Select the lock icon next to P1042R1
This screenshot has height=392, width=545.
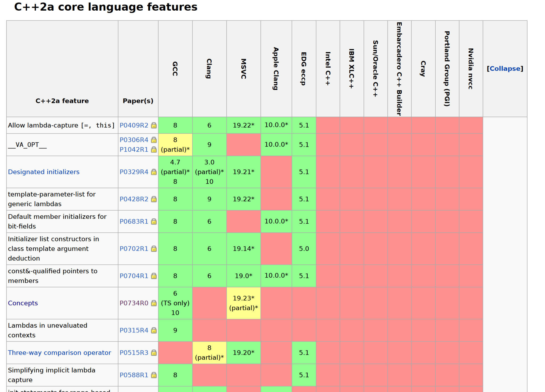pos(154,149)
